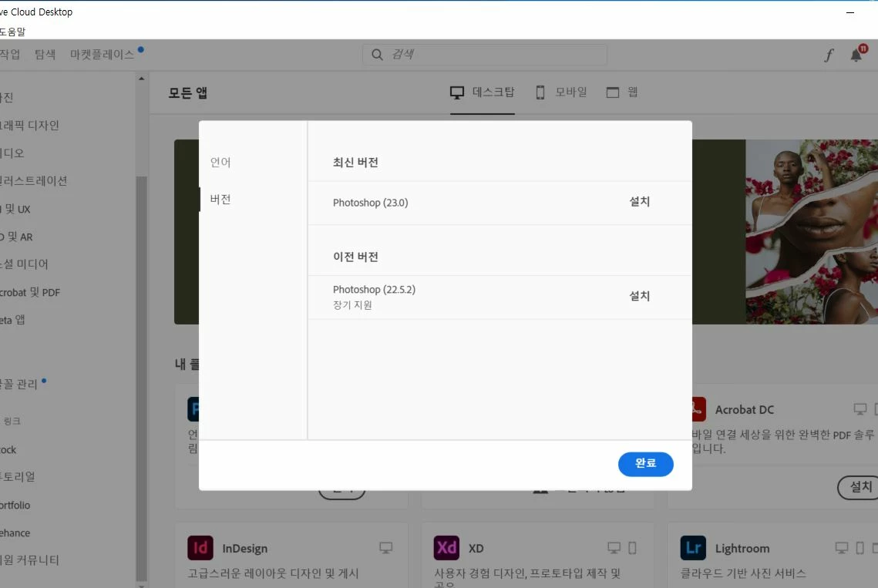Select Beta 앱 category in sidebar
Screen dimensions: 878x588
[x=13, y=321]
